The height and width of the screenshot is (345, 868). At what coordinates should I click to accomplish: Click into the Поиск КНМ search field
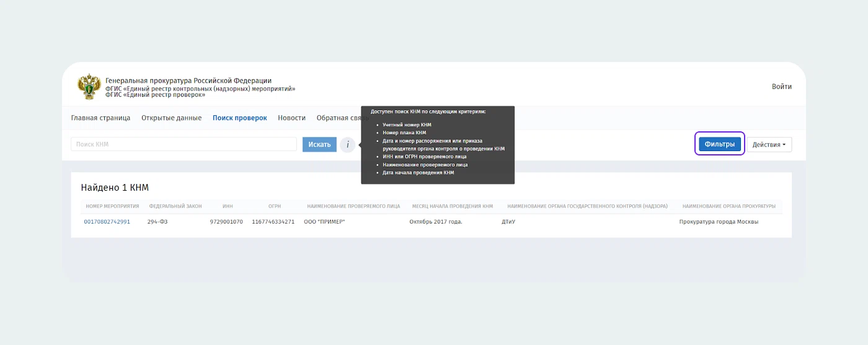point(184,144)
